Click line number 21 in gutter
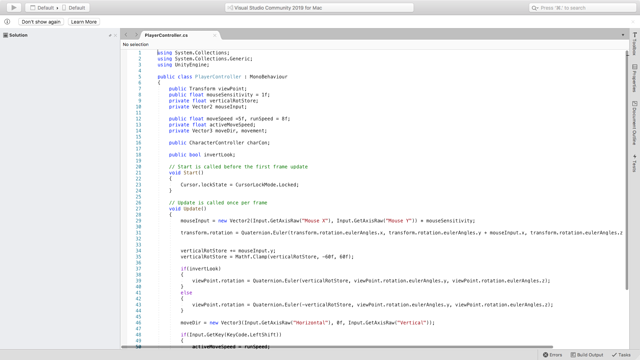640x360 pixels. (x=138, y=173)
